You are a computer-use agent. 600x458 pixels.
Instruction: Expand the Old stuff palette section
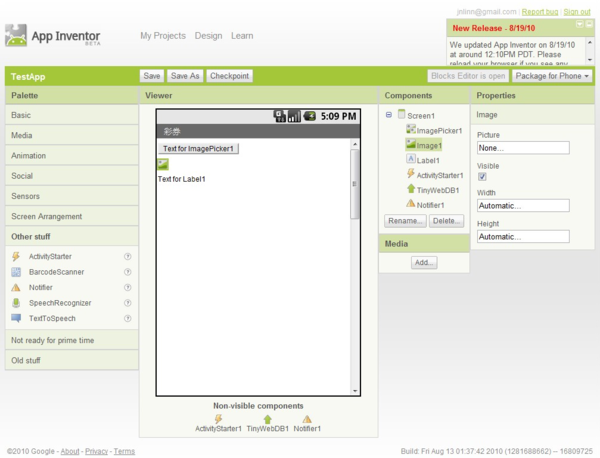point(72,360)
